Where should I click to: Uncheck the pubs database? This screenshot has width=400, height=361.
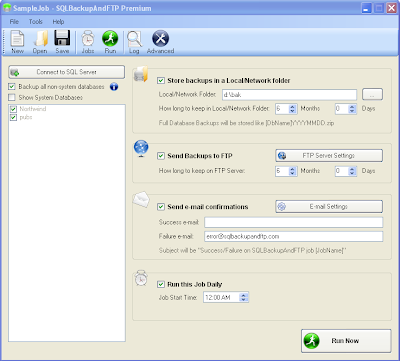[13, 117]
